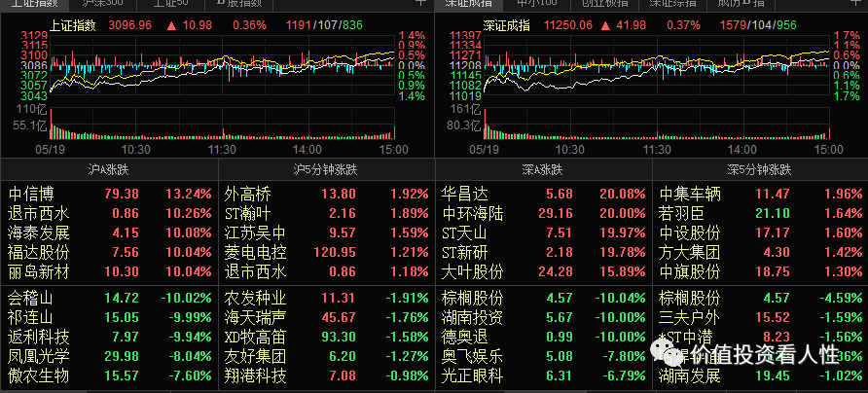Viewport: 868px width, 393px height.
Task: Select stock row 傲农生物
Action: (x=109, y=376)
